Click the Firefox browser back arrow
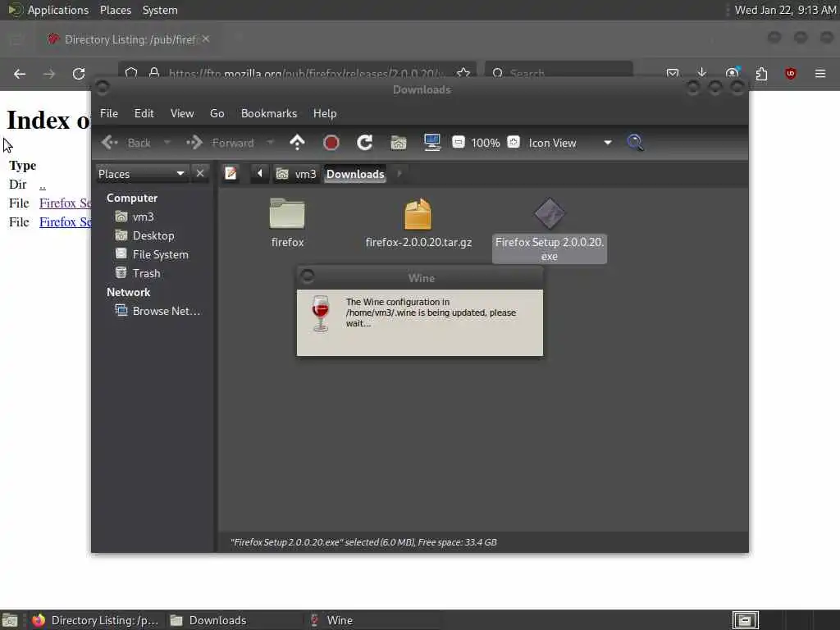 click(x=20, y=74)
